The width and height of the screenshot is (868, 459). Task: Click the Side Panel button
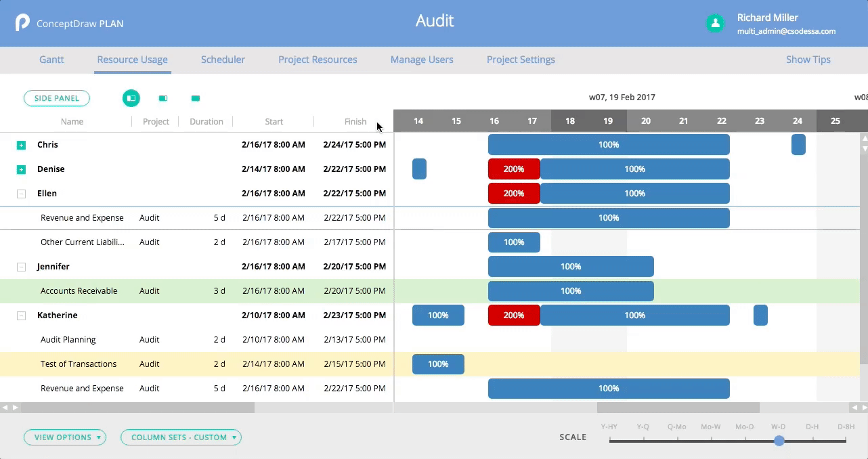pyautogui.click(x=57, y=98)
